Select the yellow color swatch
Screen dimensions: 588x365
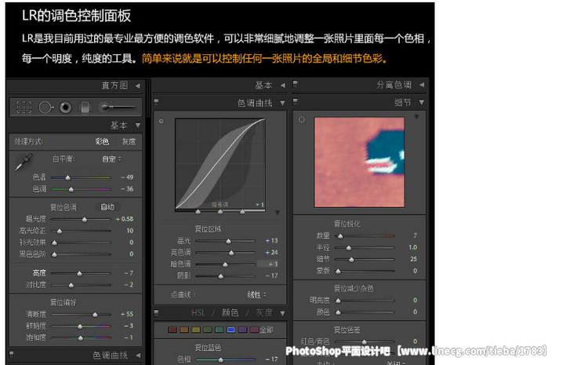pyautogui.click(x=196, y=330)
